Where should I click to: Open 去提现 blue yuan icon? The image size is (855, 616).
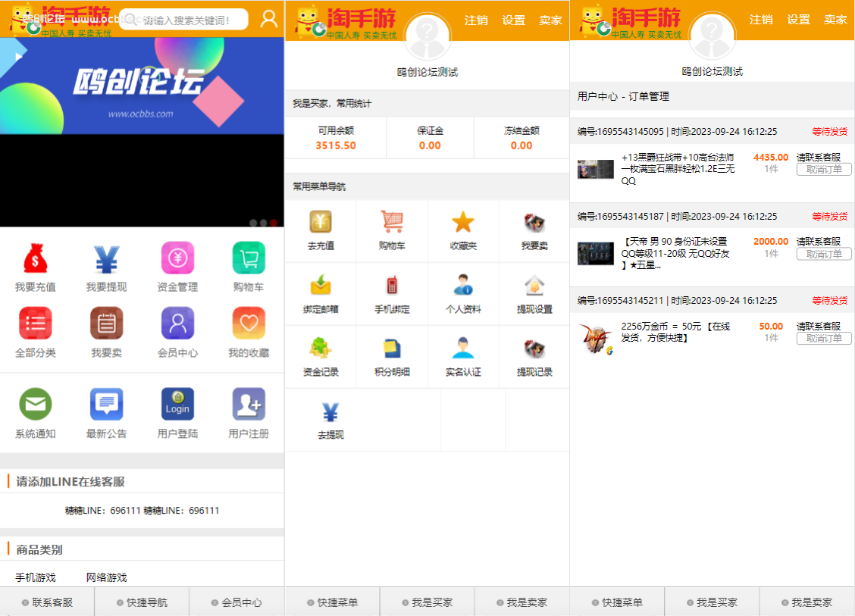coord(330,412)
